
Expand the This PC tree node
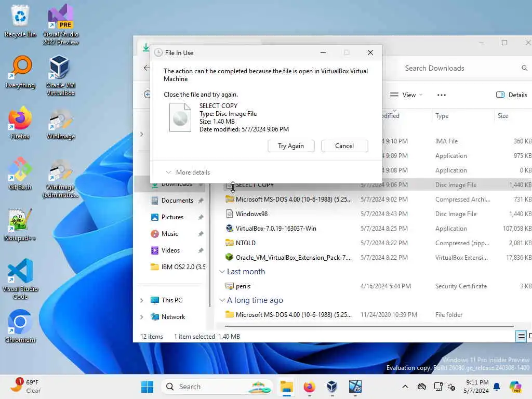pos(142,300)
